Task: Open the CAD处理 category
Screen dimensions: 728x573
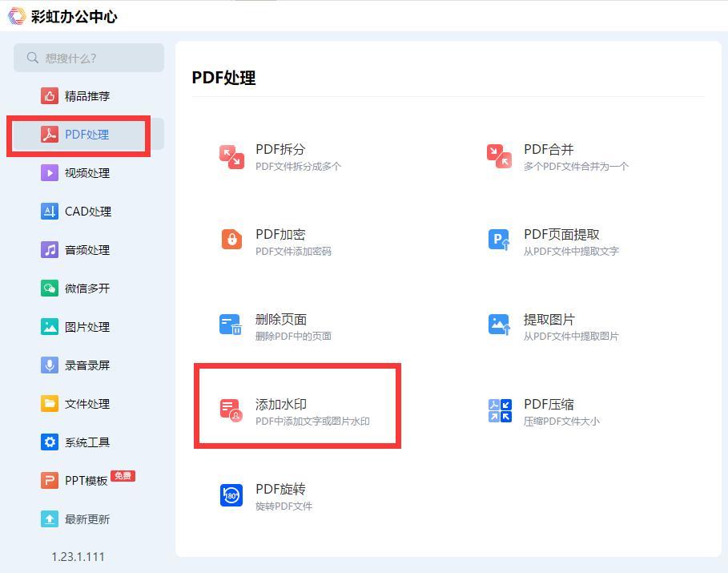Action: pyautogui.click(x=87, y=212)
